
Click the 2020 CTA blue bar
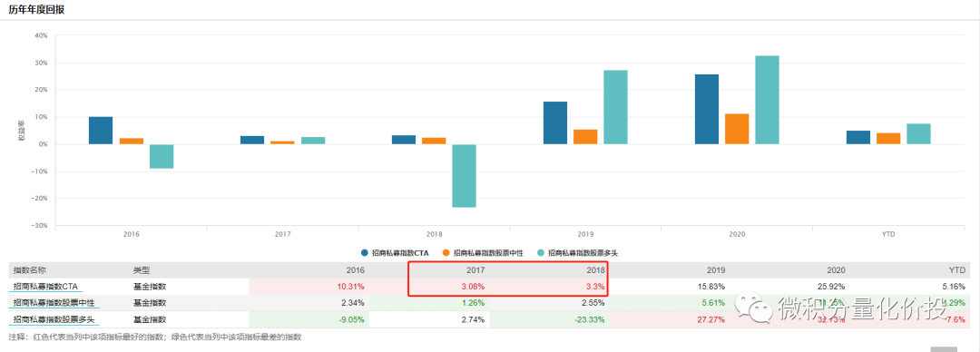(x=707, y=110)
